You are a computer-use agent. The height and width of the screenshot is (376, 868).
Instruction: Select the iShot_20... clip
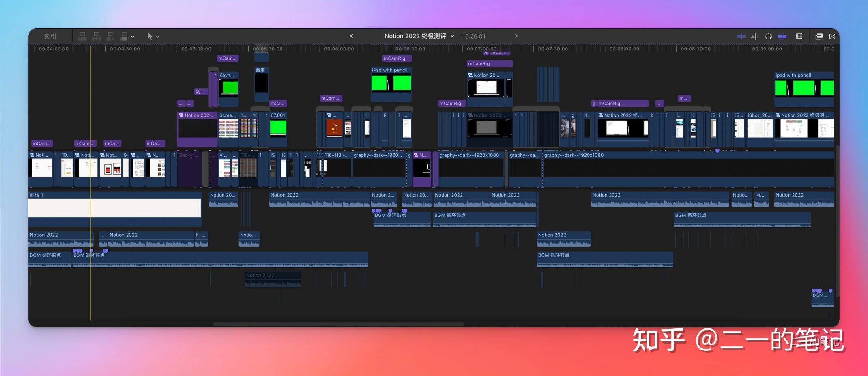coord(760,128)
